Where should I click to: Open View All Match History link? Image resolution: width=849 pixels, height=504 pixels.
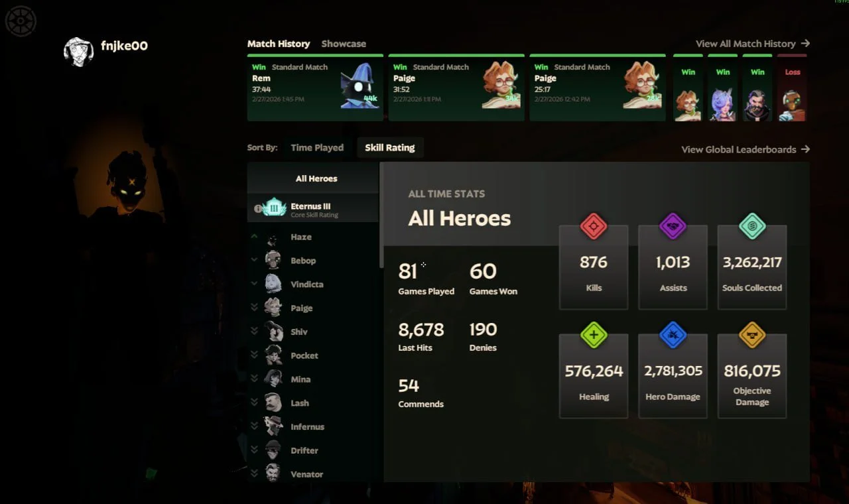click(753, 44)
